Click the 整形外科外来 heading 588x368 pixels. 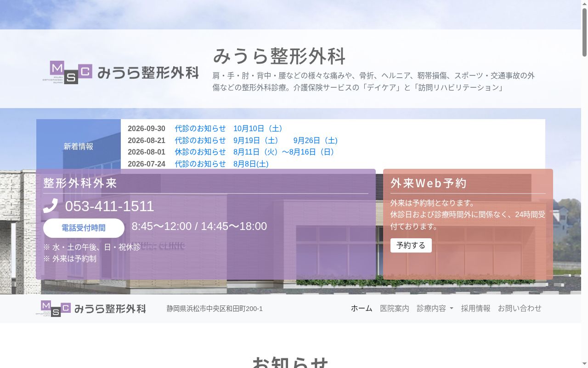click(x=80, y=183)
